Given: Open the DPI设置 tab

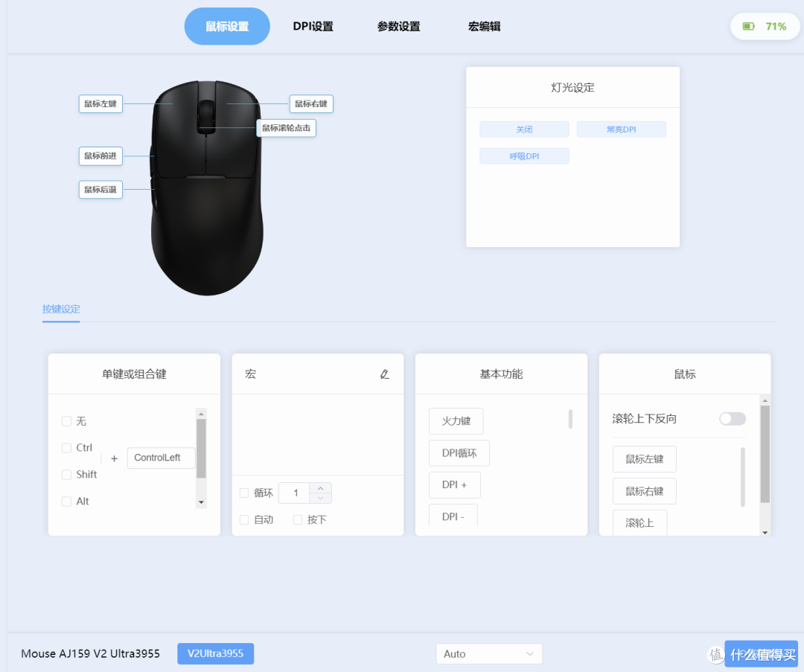Looking at the screenshot, I should (x=313, y=26).
